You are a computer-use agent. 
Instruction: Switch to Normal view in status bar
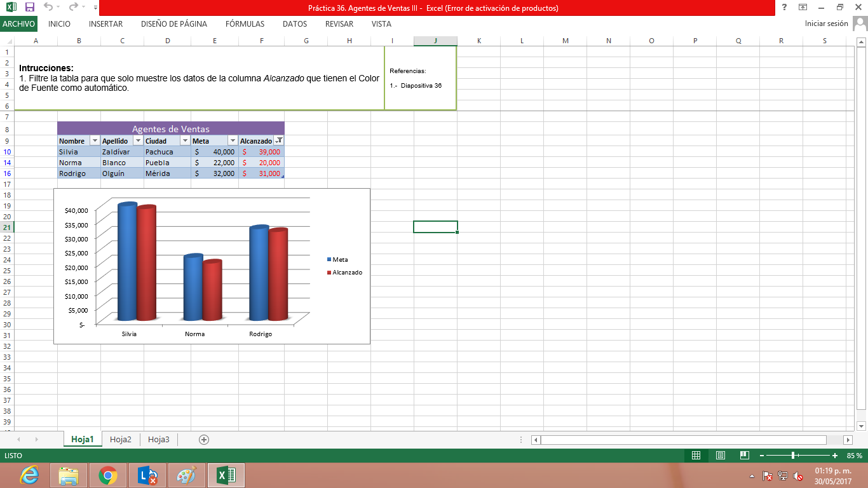[x=696, y=456]
